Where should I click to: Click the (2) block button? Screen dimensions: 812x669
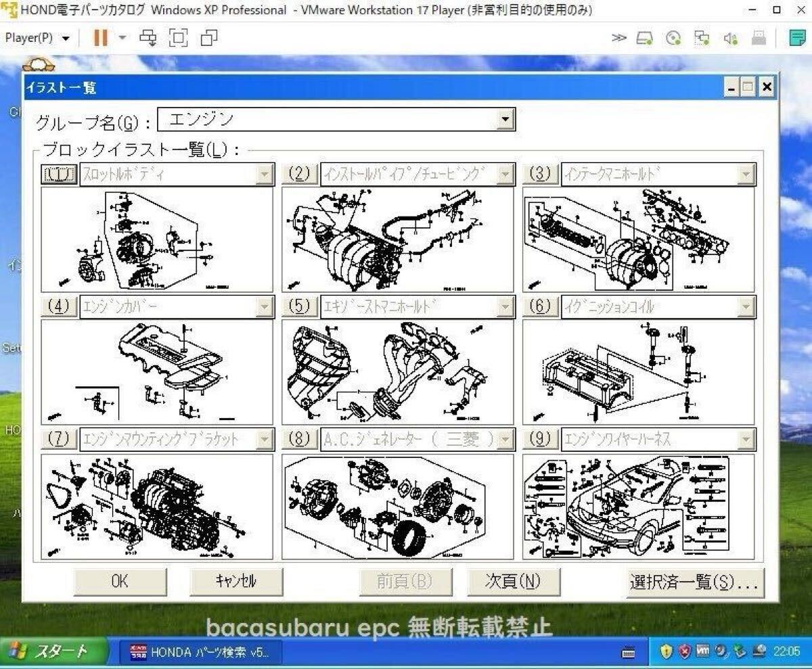[299, 175]
